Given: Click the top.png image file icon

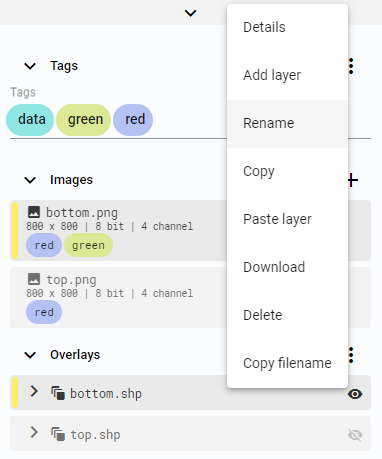Looking at the screenshot, I should click(x=34, y=279).
